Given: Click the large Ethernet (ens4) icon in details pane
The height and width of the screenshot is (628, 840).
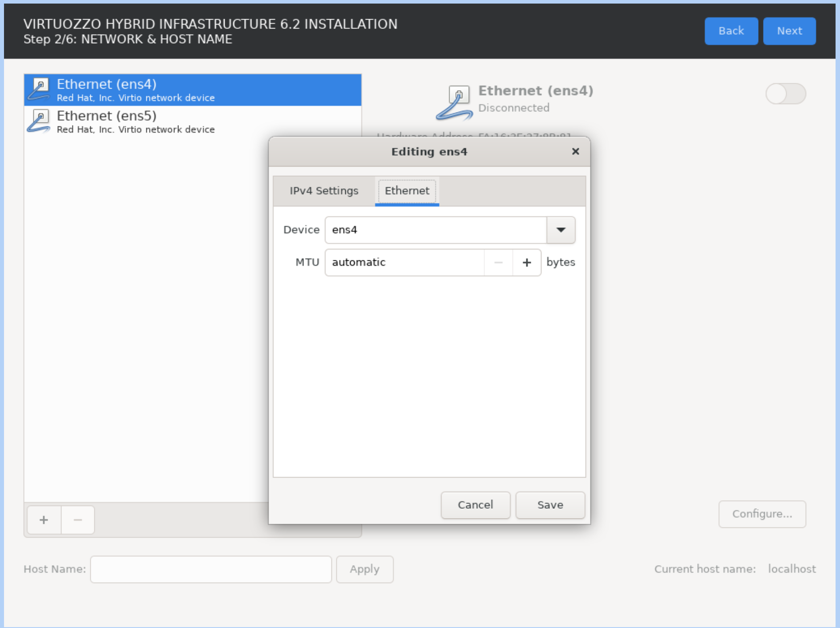Looking at the screenshot, I should (x=454, y=103).
